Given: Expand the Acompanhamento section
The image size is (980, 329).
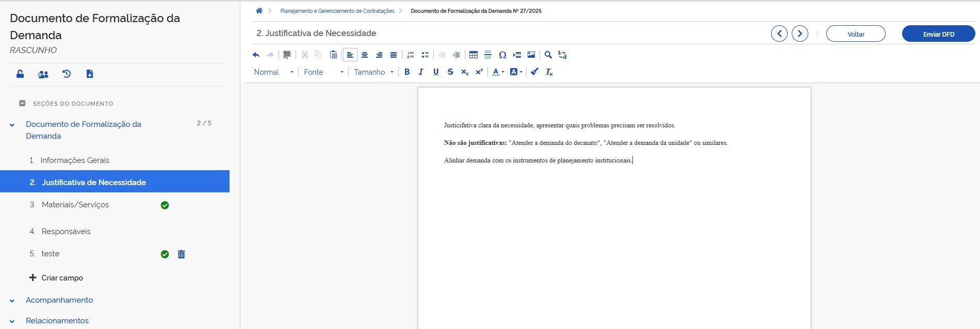Looking at the screenshot, I should pyautogui.click(x=59, y=300).
